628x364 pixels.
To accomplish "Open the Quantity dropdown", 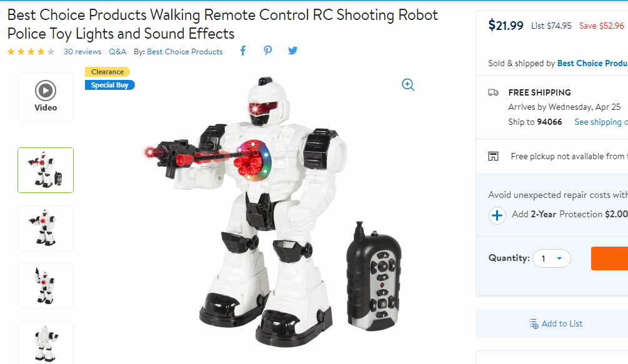I will click(552, 258).
